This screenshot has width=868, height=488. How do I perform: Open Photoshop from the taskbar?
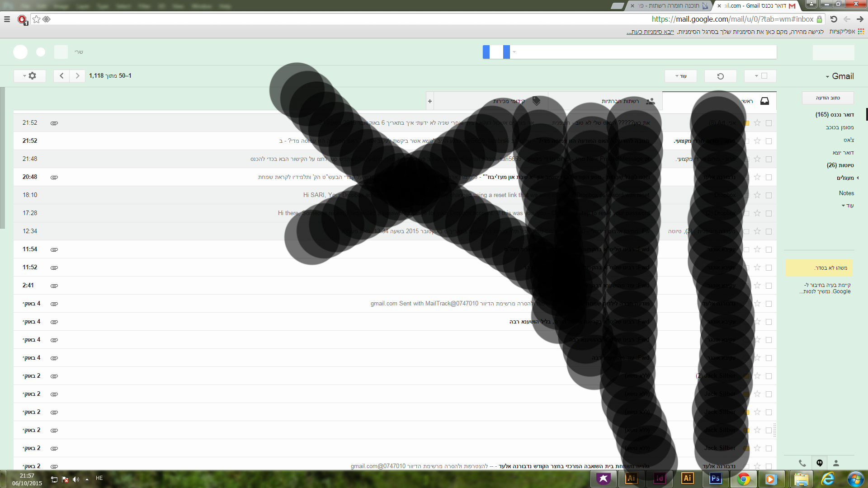click(x=715, y=479)
